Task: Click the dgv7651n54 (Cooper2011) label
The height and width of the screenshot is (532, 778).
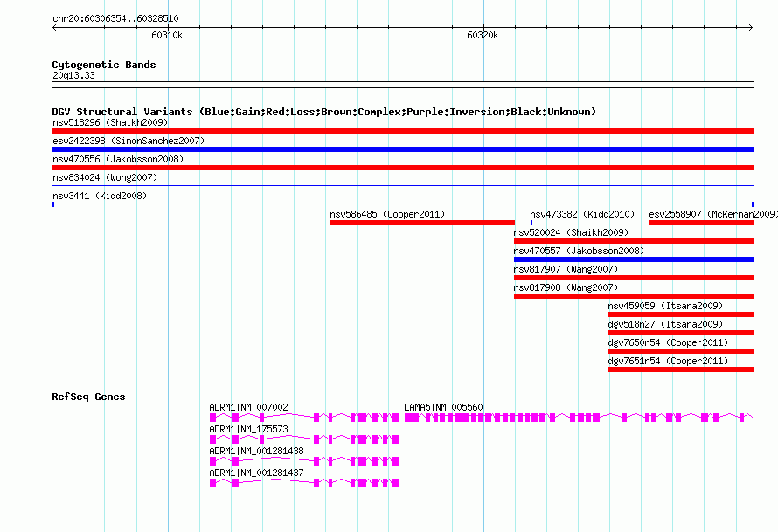Action: click(669, 361)
